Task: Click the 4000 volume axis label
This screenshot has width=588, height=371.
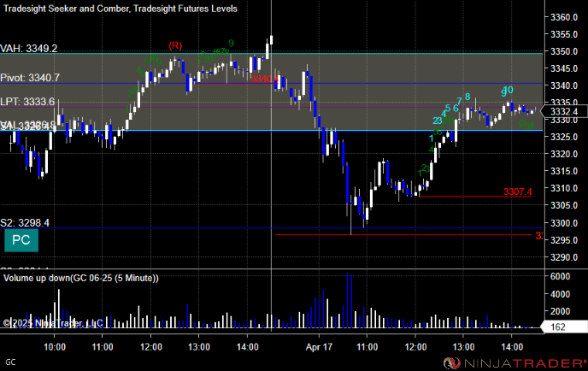Action: [561, 294]
